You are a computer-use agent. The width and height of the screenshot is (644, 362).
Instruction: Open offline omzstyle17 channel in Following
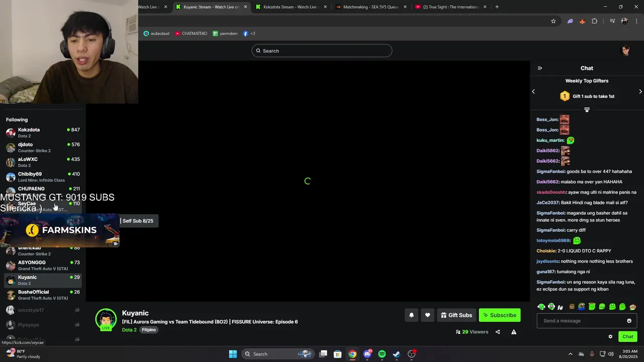[x=43, y=310]
